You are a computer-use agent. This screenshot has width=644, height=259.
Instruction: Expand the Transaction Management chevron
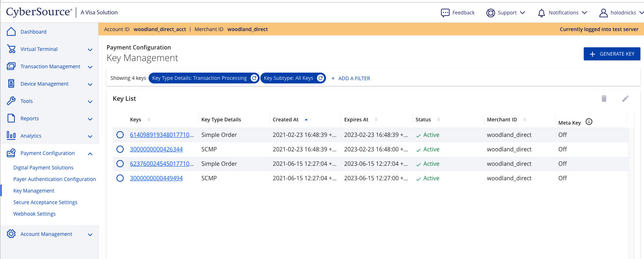(x=90, y=67)
